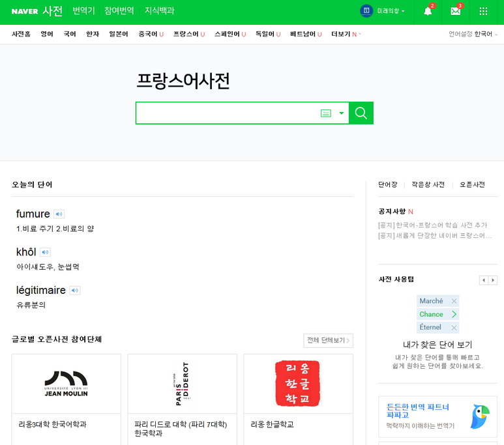
Task: Play pronunciation of khôl
Action: coord(45,252)
